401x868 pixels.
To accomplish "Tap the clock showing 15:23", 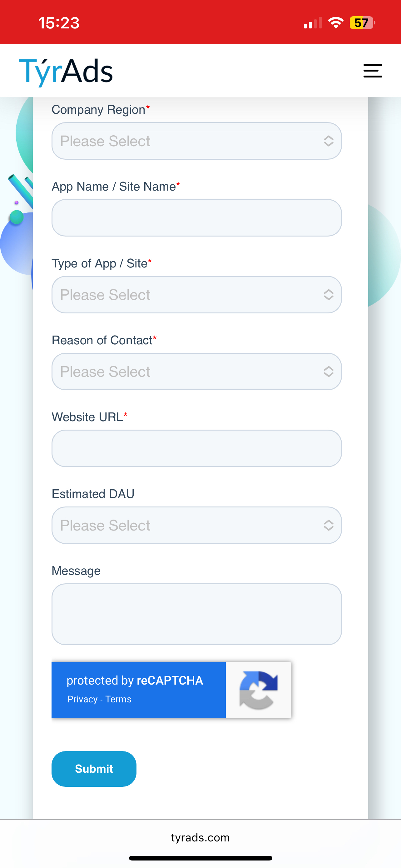I will click(x=59, y=23).
